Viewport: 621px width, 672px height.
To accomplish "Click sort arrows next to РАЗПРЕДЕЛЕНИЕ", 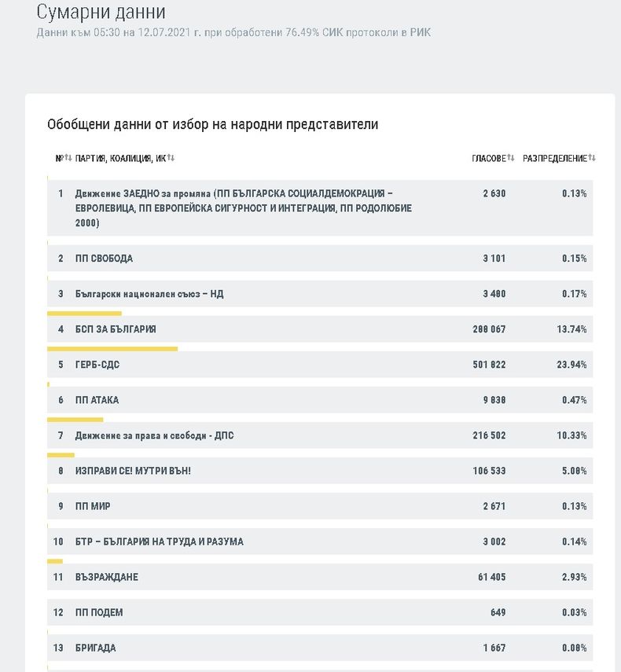I will (592, 158).
